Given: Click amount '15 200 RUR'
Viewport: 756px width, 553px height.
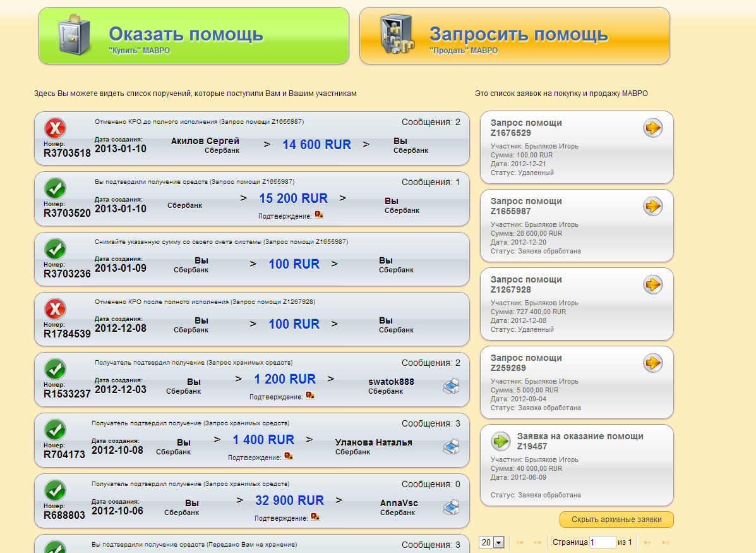Looking at the screenshot, I should [293, 198].
